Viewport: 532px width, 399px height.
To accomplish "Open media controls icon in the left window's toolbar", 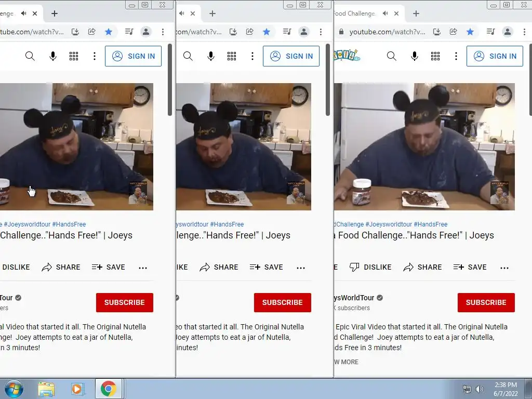I will pos(129,32).
